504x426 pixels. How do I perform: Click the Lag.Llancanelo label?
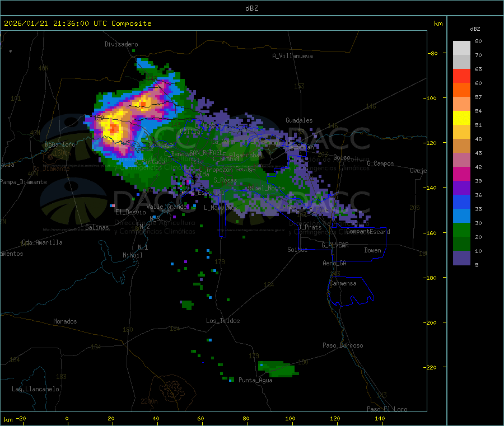(35, 389)
